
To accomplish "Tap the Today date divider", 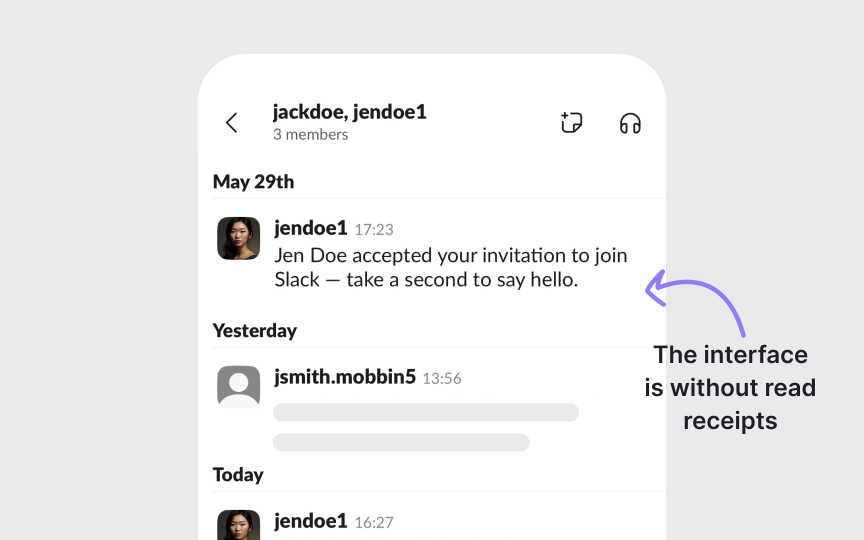I will pos(238,475).
